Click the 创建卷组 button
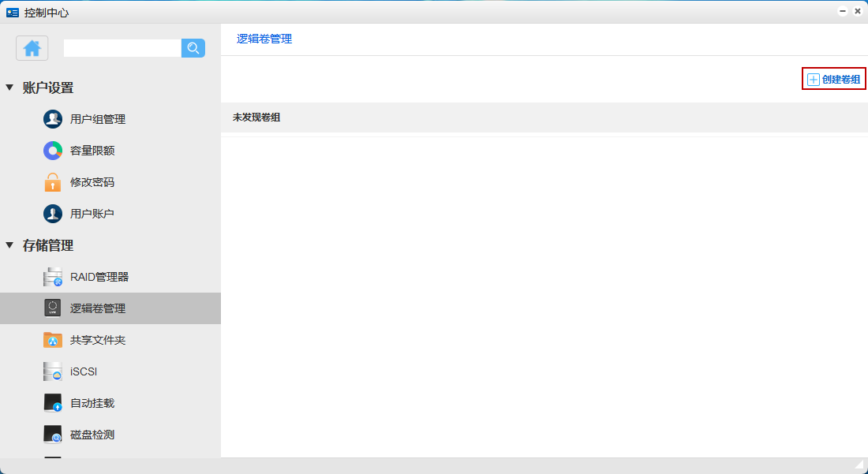Viewport: 868px width, 474px height. (834, 79)
